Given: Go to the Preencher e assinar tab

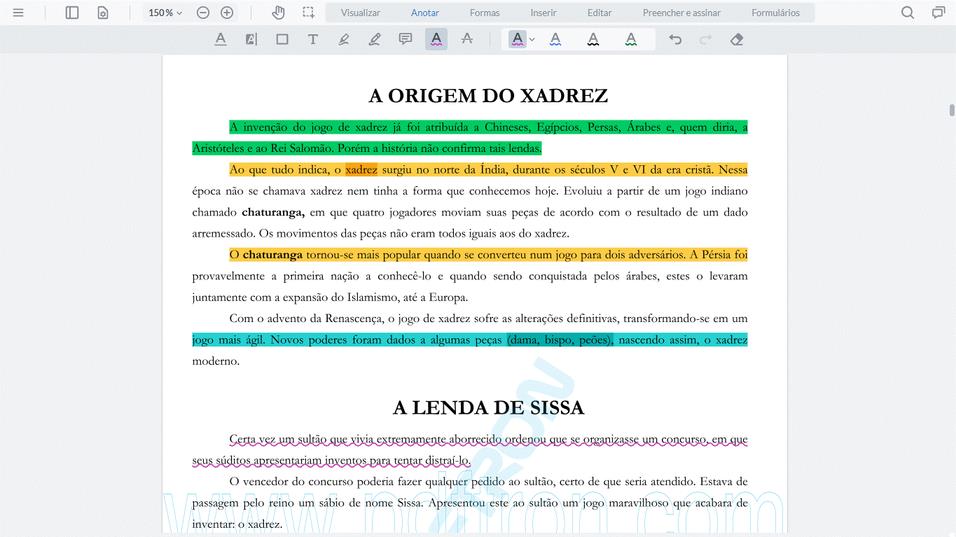Looking at the screenshot, I should [683, 13].
